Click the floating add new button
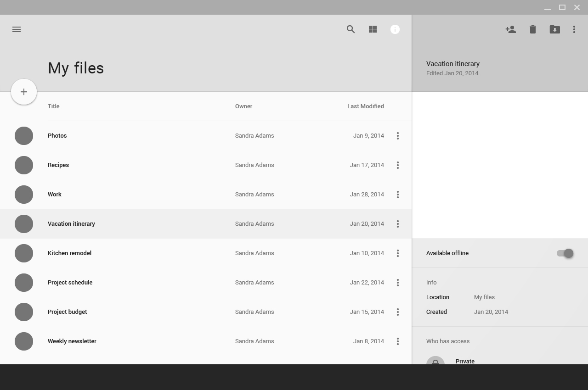This screenshot has height=390, width=588. coord(24,92)
